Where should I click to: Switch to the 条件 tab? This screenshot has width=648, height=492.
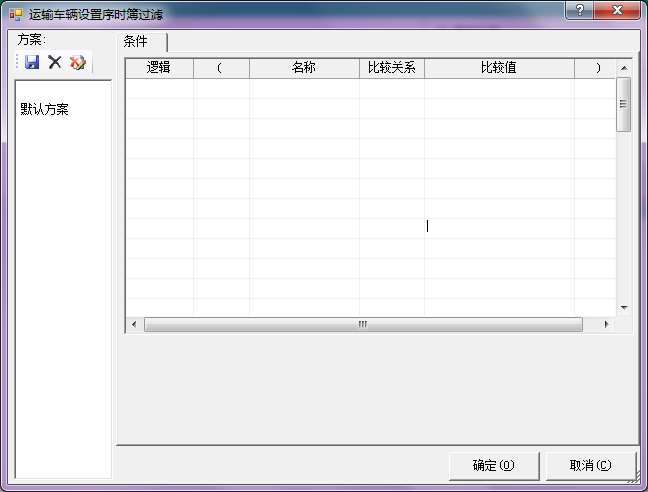142,42
